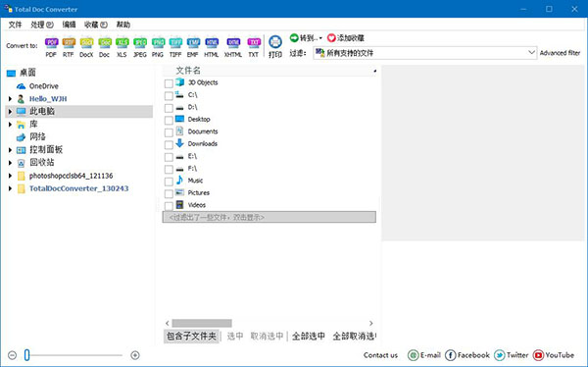Choose XHTML output icon
Viewport: 588px width, 367px height.
coord(233,46)
